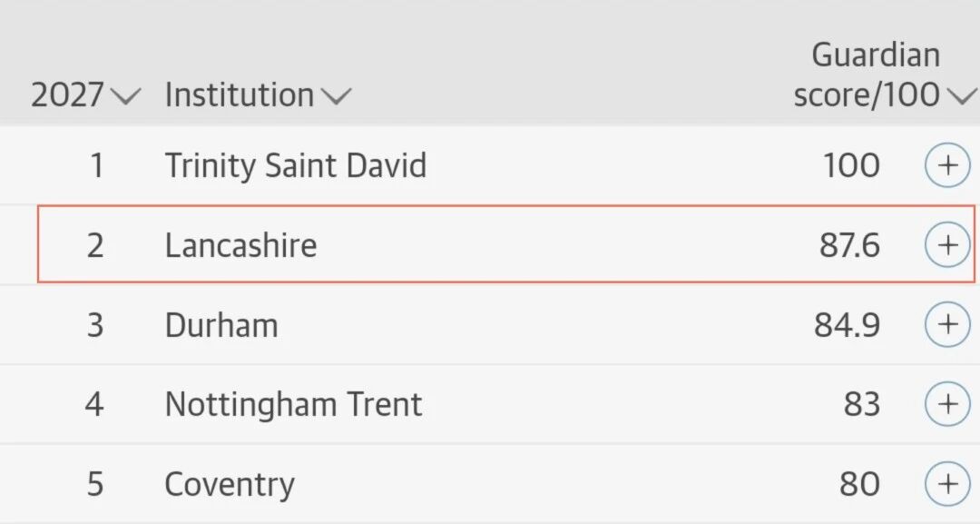The height and width of the screenshot is (524, 980).
Task: Open Trinity Saint David institution name
Action: 296,165
